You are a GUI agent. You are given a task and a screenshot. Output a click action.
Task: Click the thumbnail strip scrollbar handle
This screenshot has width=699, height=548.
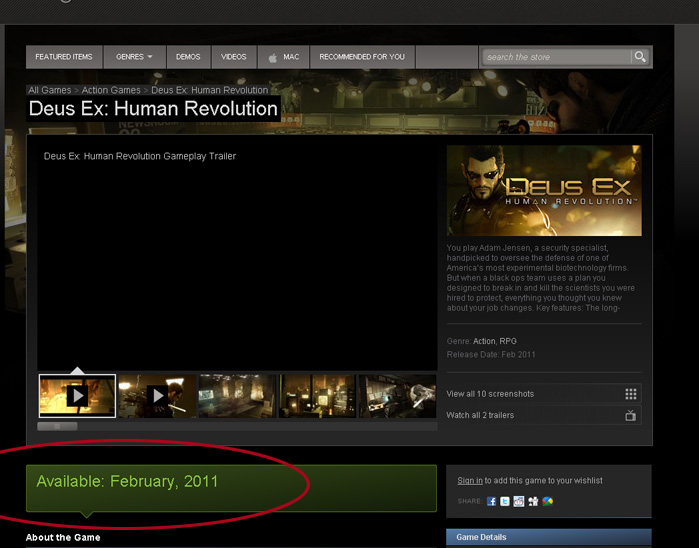point(57,426)
